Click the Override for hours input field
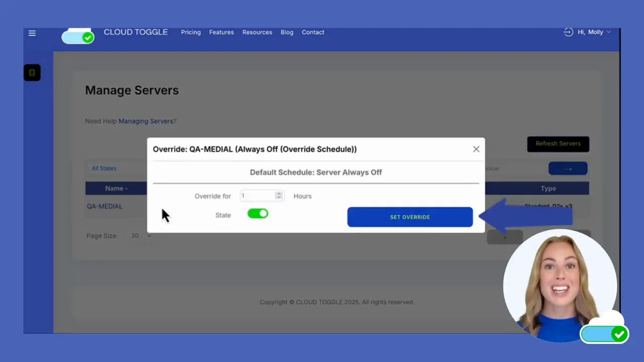The height and width of the screenshot is (362, 644). (257, 196)
